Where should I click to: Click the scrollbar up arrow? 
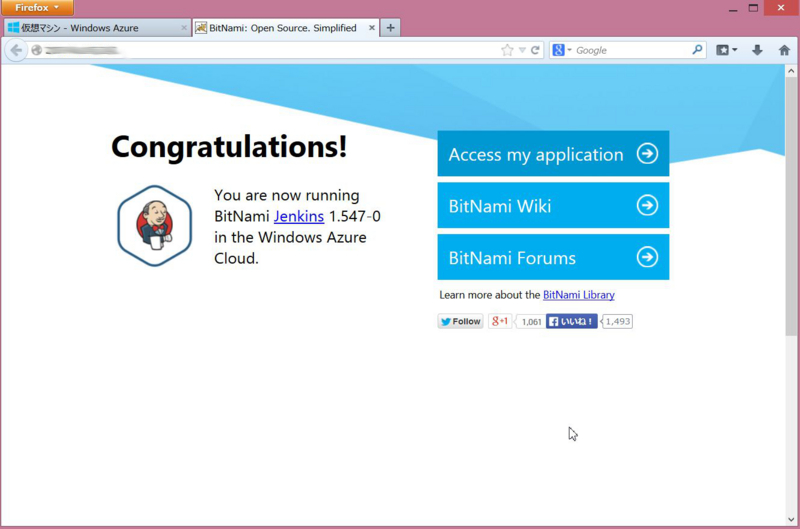791,71
